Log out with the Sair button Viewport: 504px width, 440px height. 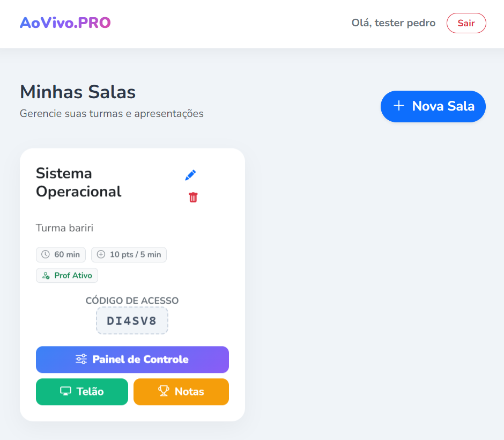(x=466, y=23)
